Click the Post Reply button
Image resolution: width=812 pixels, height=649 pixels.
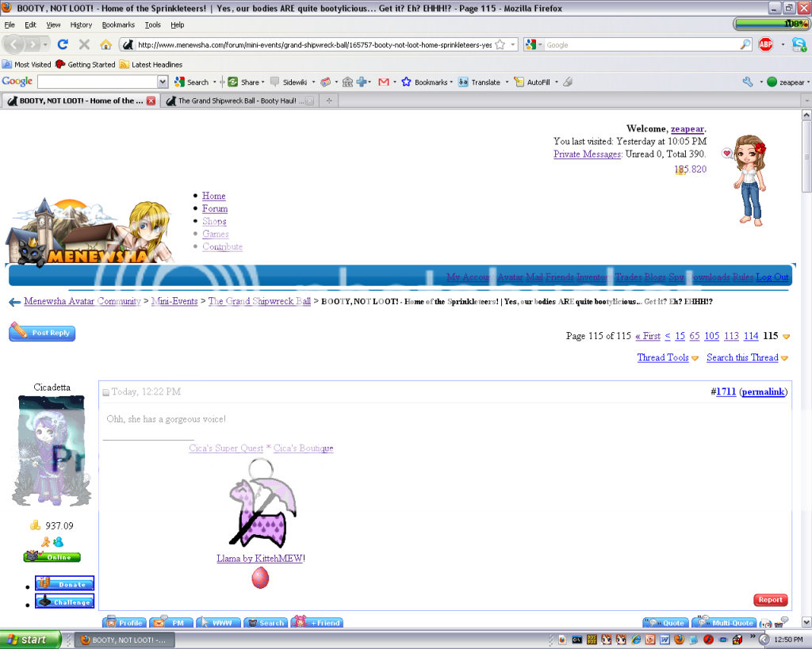click(x=42, y=333)
